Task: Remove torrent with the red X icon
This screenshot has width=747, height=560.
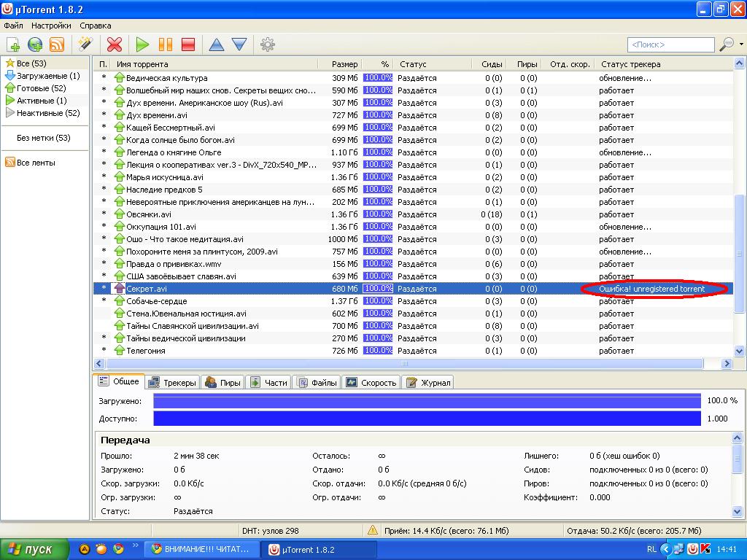Action: (x=115, y=44)
